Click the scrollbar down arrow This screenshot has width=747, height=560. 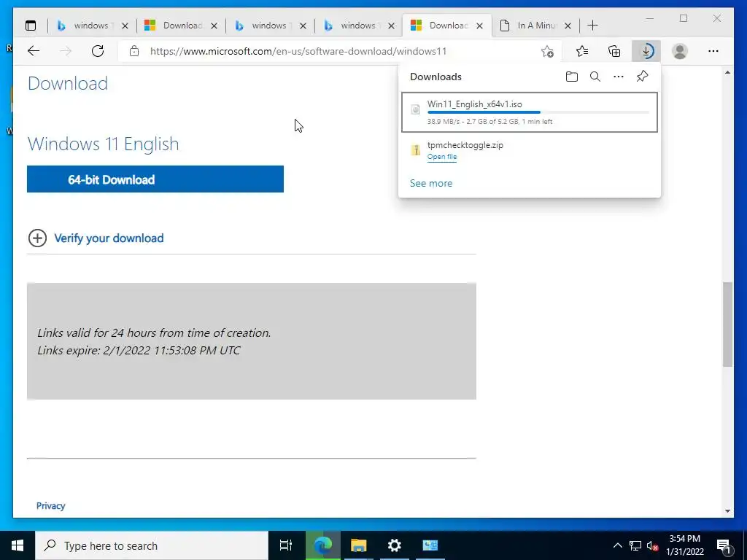coord(727,511)
